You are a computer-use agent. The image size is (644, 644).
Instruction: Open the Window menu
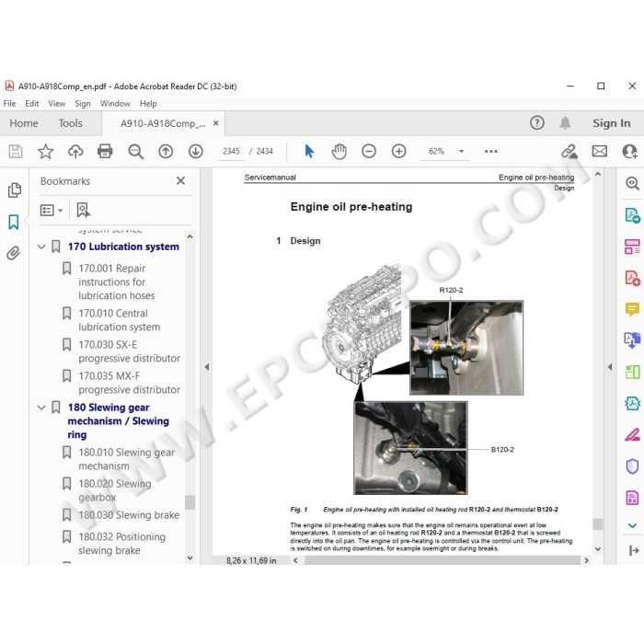(x=115, y=103)
